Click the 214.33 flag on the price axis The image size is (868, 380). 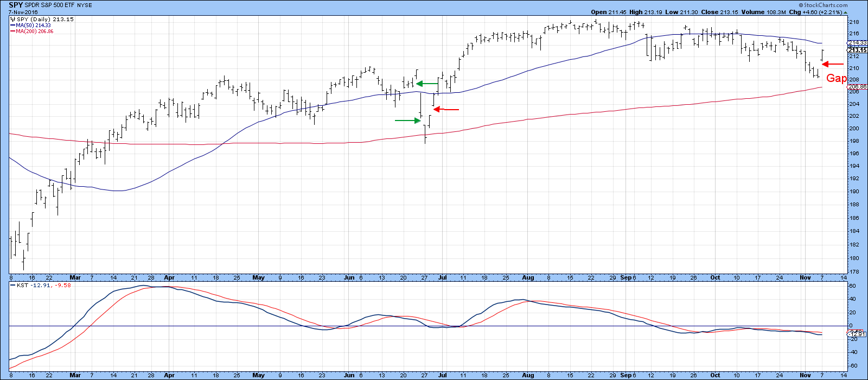(858, 43)
